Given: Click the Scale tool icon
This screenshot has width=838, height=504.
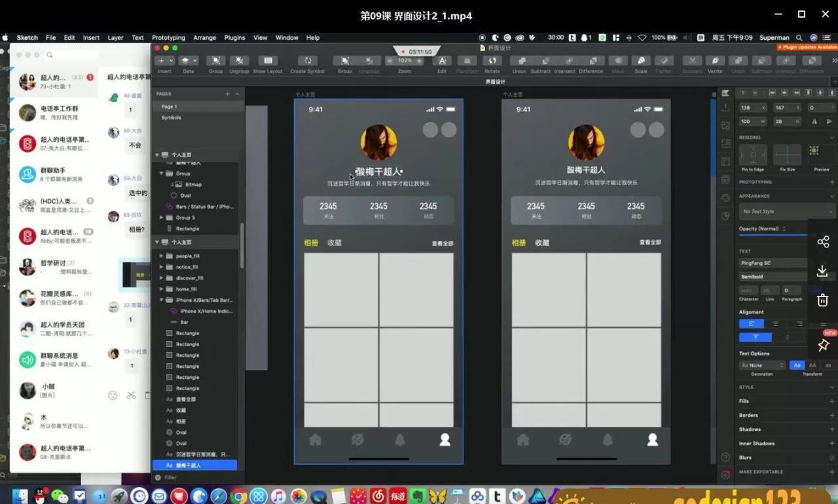Looking at the screenshot, I should point(641,61).
